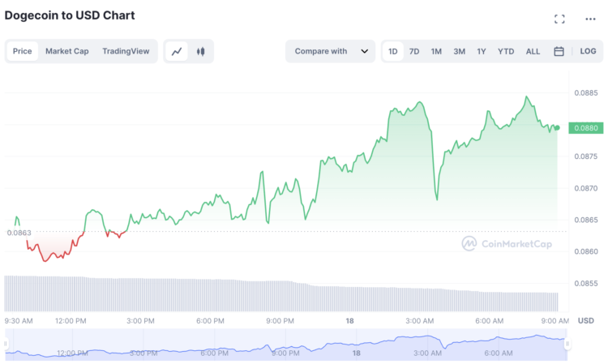Viewport: 608px width, 364px height.
Task: Click the 0.0885 axis label
Action: (x=586, y=92)
